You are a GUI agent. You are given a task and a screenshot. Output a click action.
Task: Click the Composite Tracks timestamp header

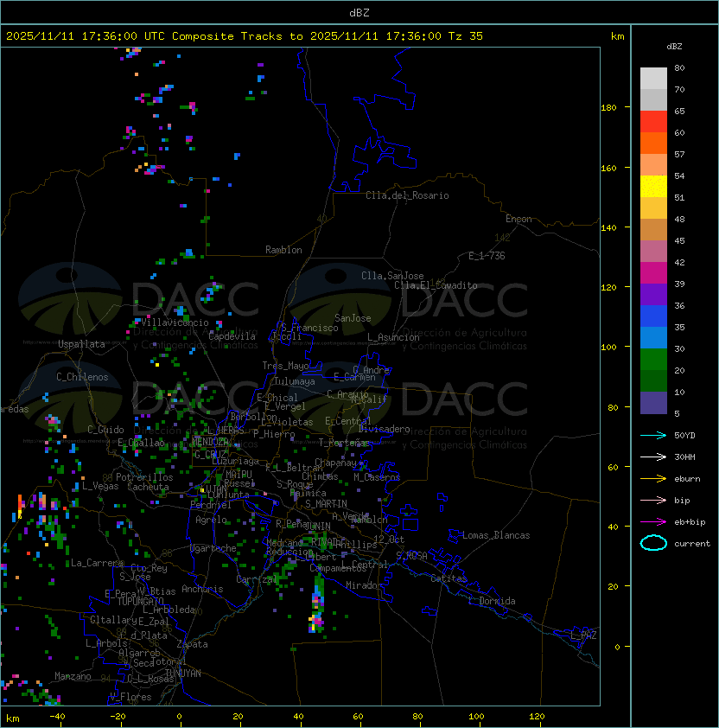click(245, 36)
